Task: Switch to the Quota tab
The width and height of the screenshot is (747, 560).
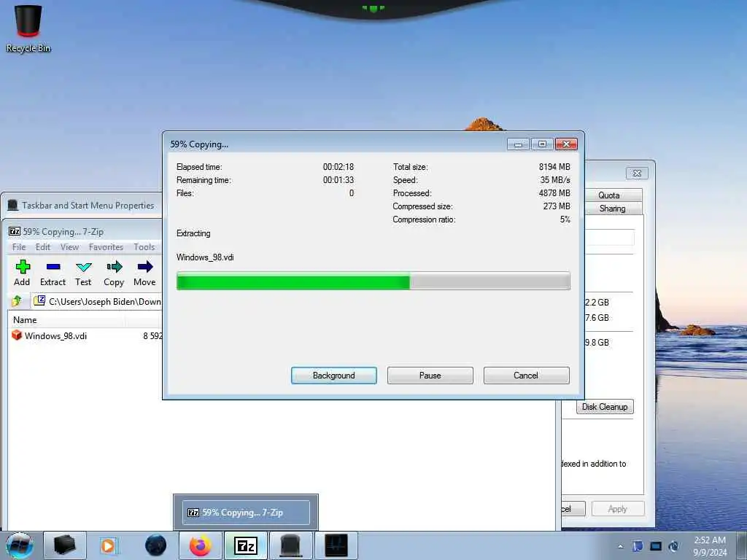Action: coord(613,195)
